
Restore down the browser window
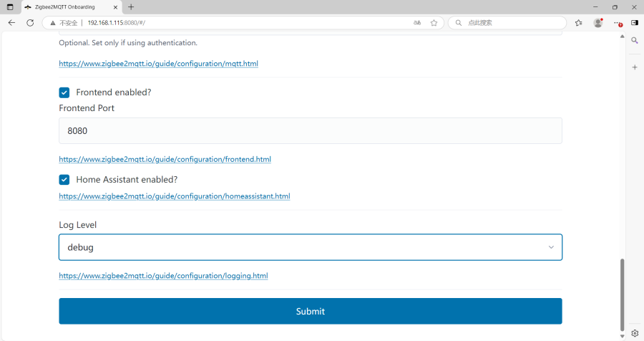point(615,7)
